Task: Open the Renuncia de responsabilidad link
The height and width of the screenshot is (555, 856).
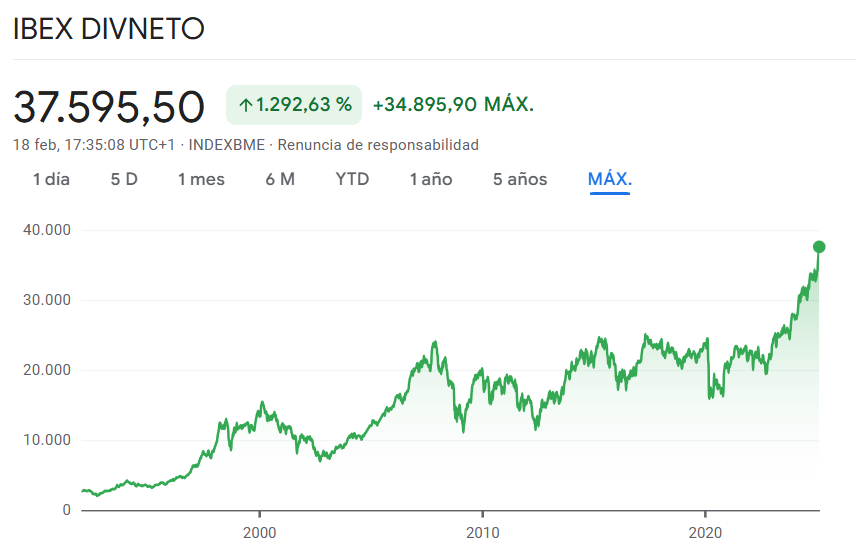Action: tap(378, 145)
